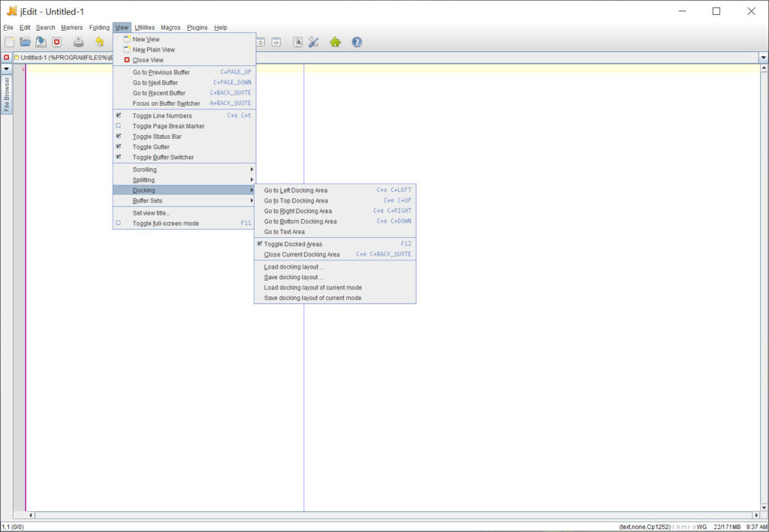The image size is (769, 532).
Task: Open the File menu
Action: coord(8,28)
